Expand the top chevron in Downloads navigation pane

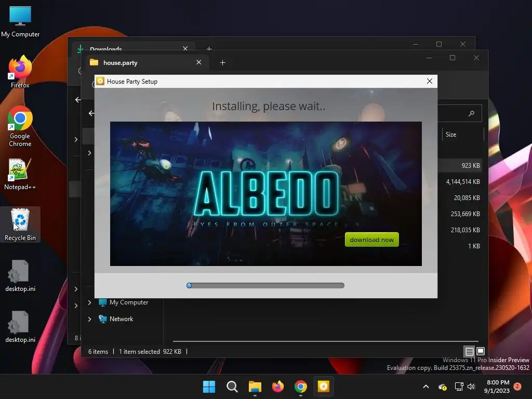pyautogui.click(x=76, y=139)
